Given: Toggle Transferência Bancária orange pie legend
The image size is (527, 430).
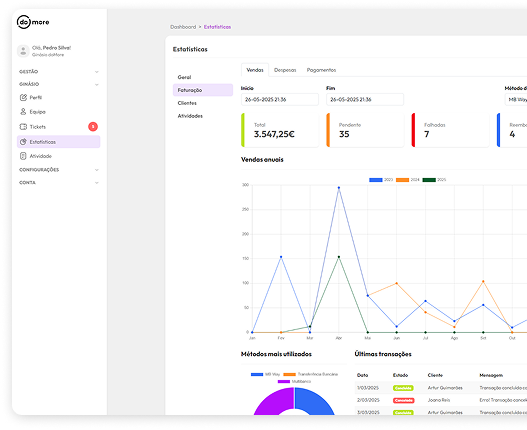Looking at the screenshot, I should click(x=289, y=374).
